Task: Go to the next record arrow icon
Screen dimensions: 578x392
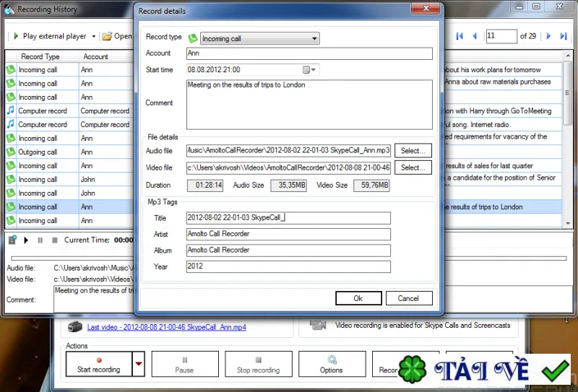Action: pos(548,36)
